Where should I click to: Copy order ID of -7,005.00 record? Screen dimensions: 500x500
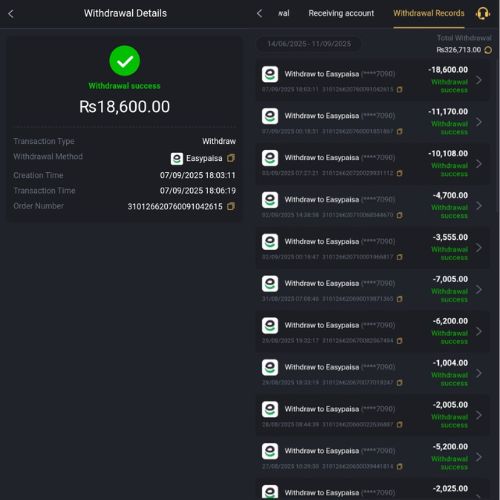point(399,299)
